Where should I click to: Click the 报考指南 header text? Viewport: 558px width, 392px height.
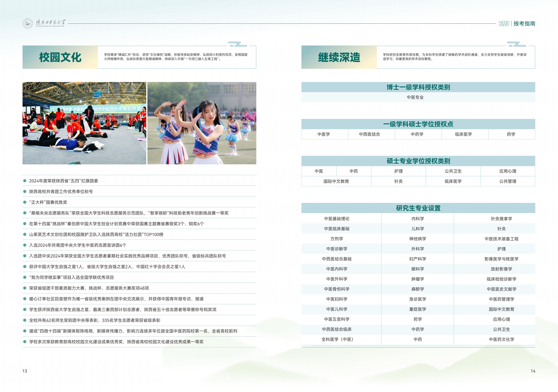point(524,24)
